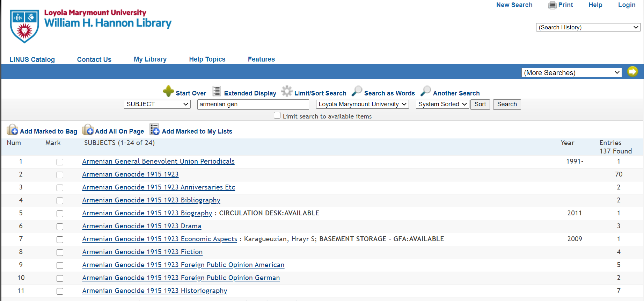
Task: Open Armenian Genocide 1915 1923 subject link
Action: [x=130, y=174]
